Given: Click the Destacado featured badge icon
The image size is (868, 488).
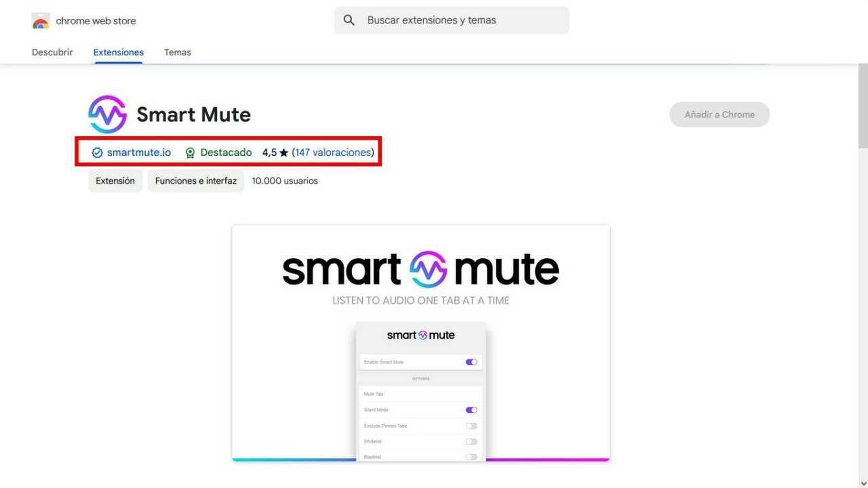Looking at the screenshot, I should tap(190, 152).
